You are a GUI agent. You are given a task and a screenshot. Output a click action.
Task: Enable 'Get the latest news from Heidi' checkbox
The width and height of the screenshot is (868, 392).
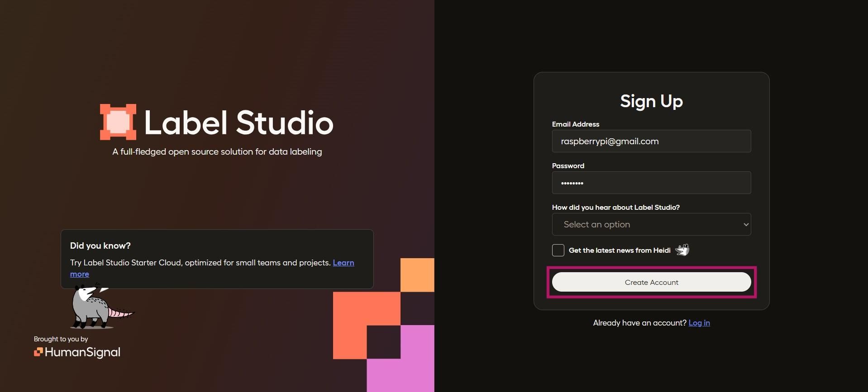point(558,250)
